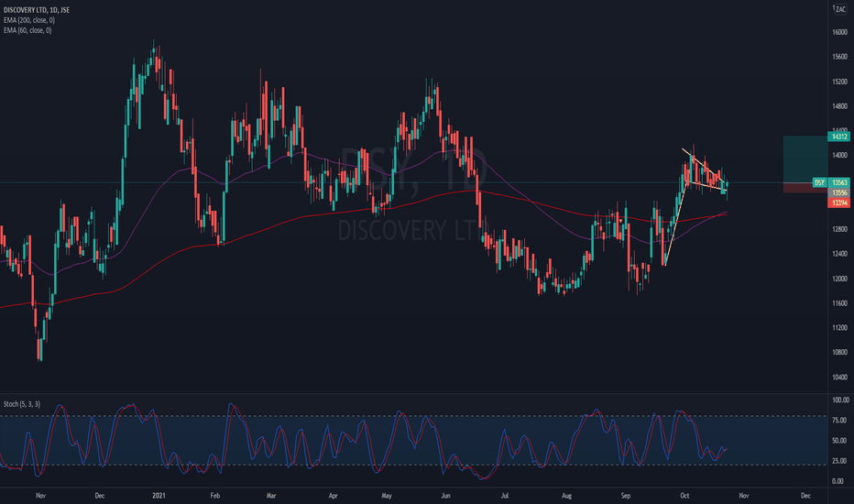Click the Oct label on time axis

[684, 496]
